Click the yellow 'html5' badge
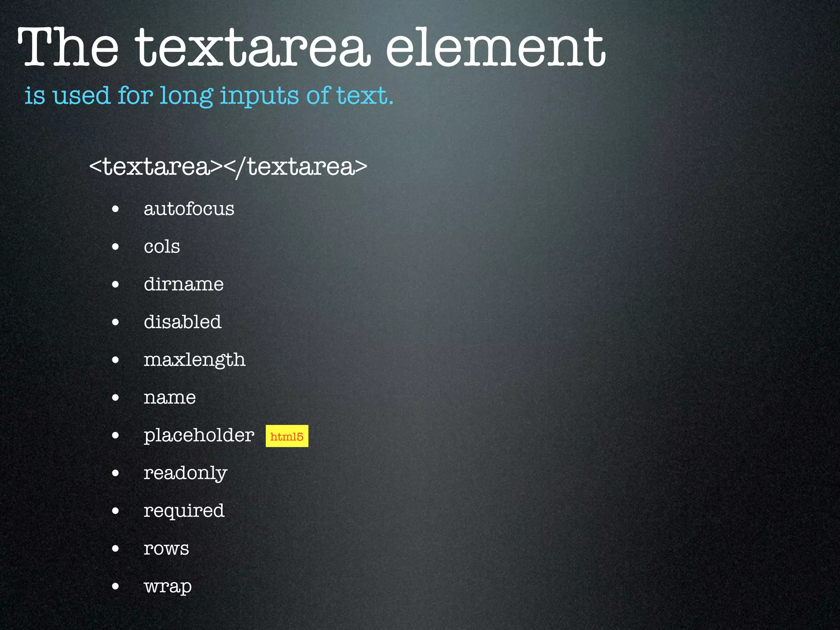This screenshot has height=630, width=840. (287, 436)
